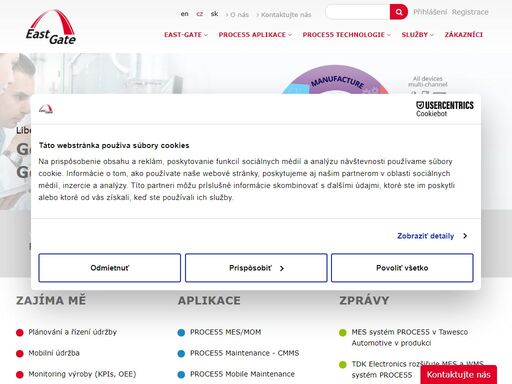This screenshot has width=512, height=384.
Task: Open Plánování a řízení údržby link
Action: [73, 332]
